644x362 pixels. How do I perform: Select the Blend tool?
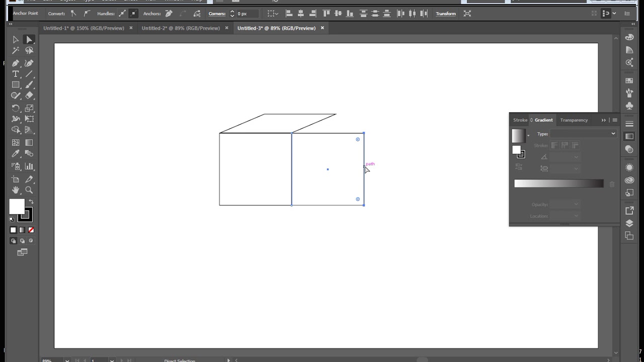(29, 154)
